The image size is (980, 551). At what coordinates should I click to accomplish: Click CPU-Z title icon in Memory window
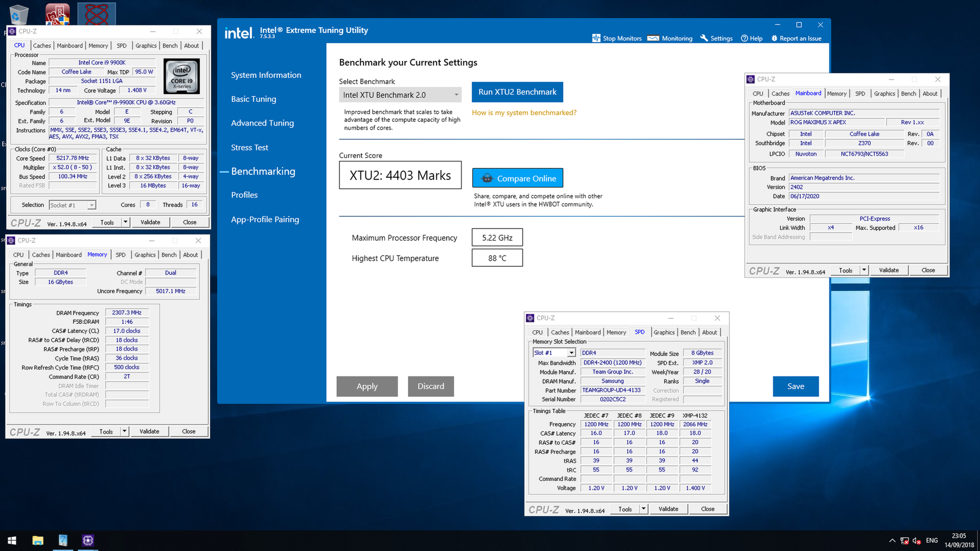coord(11,240)
